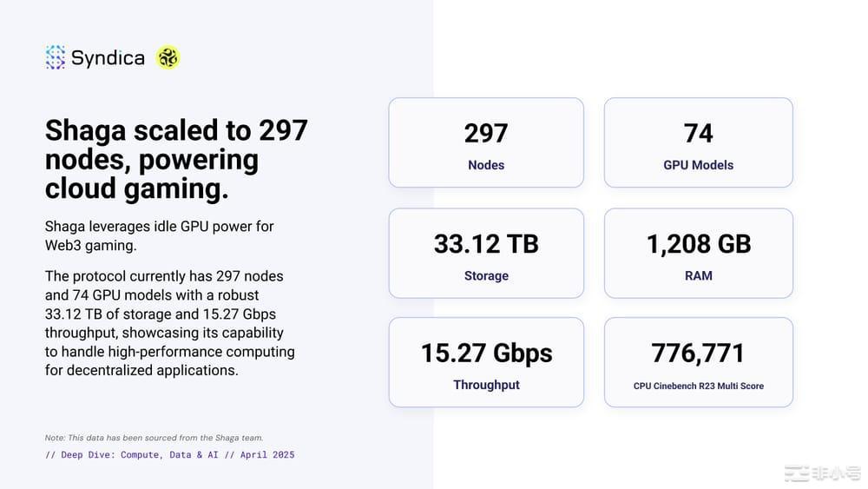Click the "Nodes" card label
The image size is (868, 489).
(486, 165)
